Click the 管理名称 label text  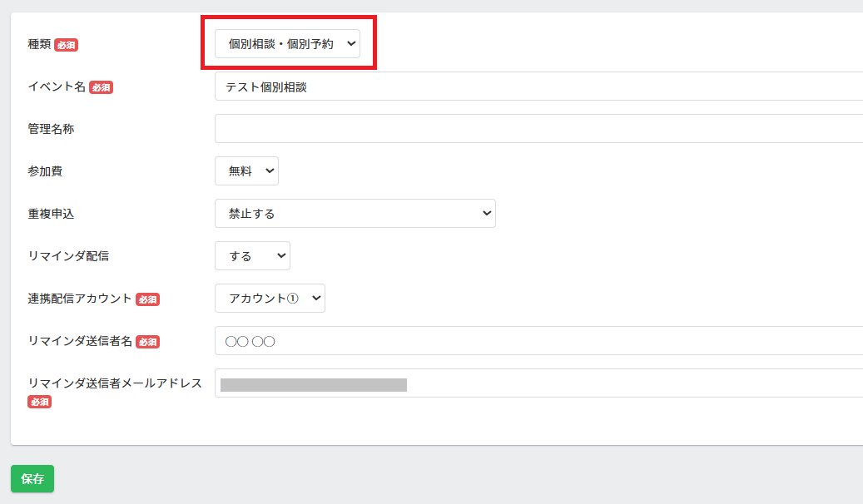click(51, 129)
